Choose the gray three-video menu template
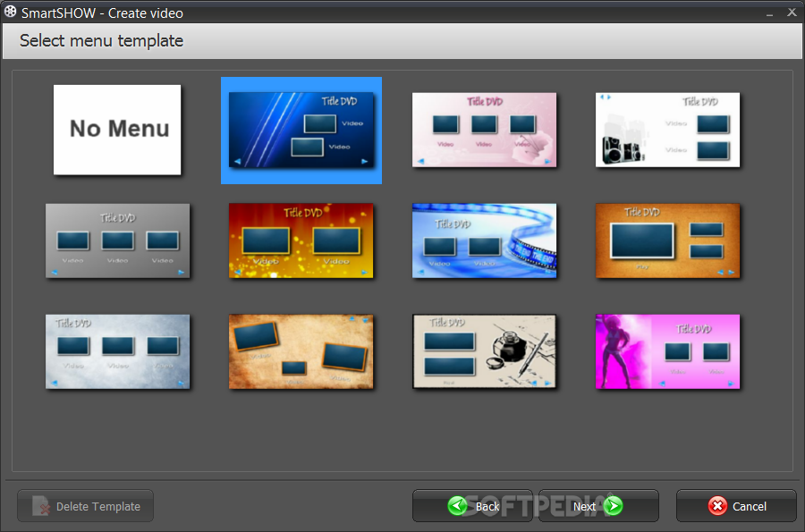The image size is (805, 532). (x=117, y=241)
